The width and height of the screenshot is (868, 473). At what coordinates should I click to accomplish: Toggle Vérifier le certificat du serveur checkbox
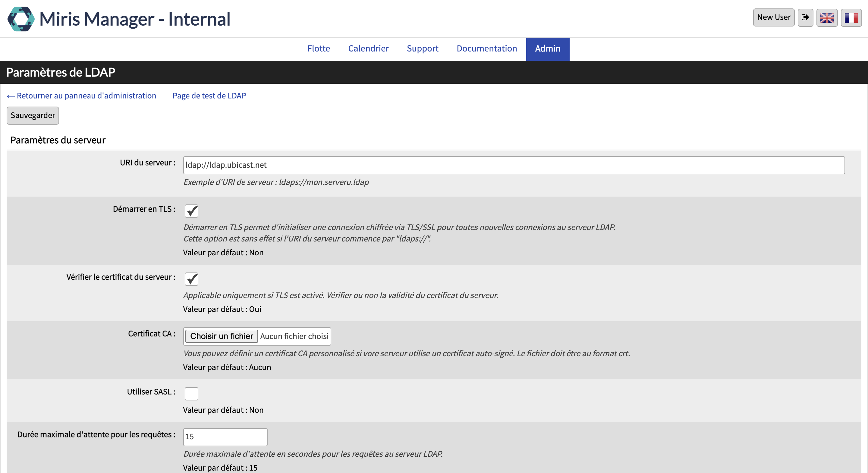[191, 279]
